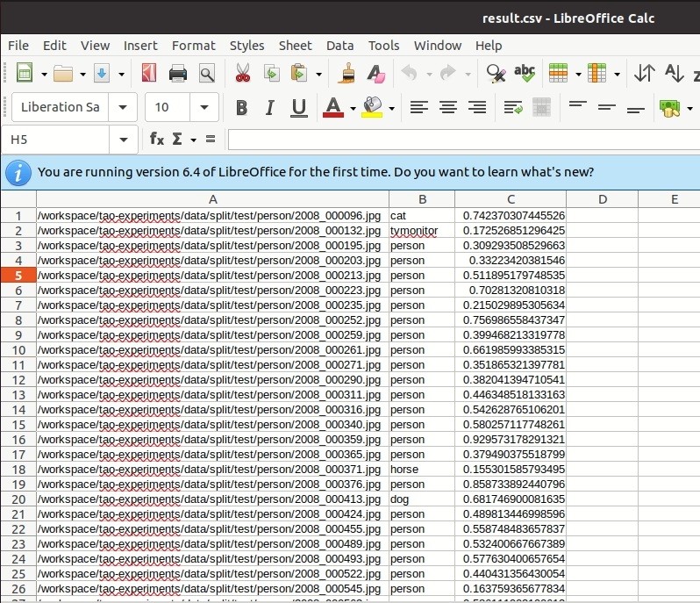This screenshot has width=700, height=603.
Task: Open the Format menu
Action: pyautogui.click(x=193, y=46)
